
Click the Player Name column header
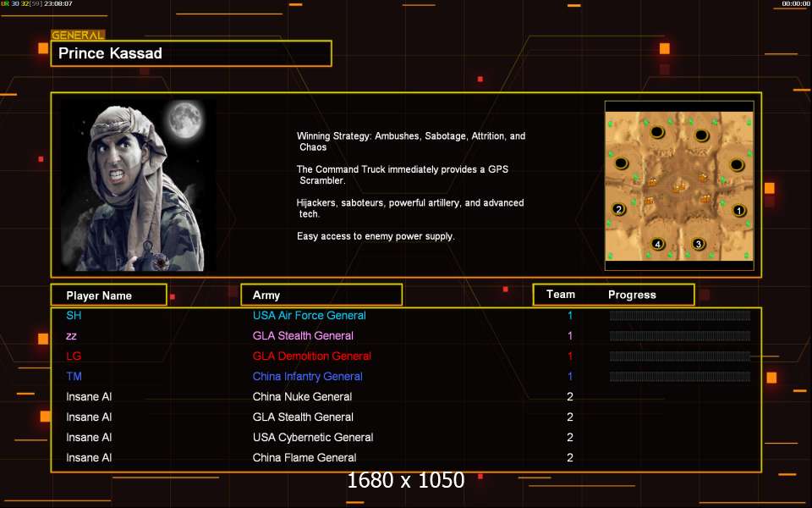[x=109, y=295]
